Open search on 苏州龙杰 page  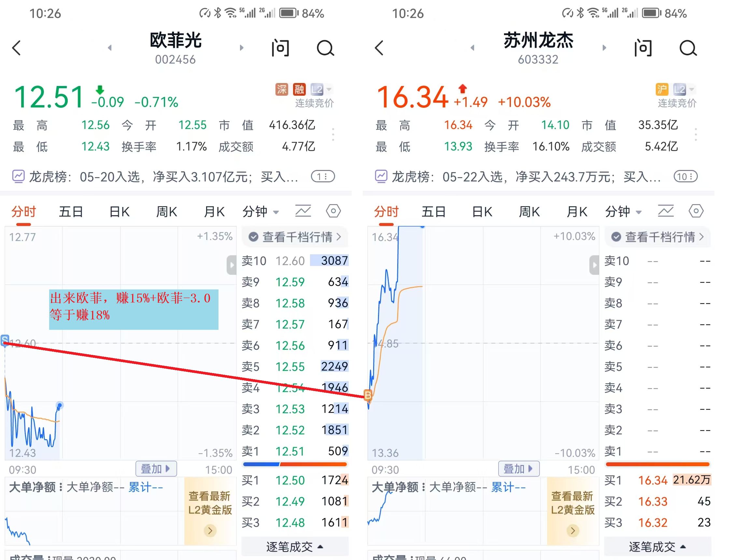click(688, 48)
